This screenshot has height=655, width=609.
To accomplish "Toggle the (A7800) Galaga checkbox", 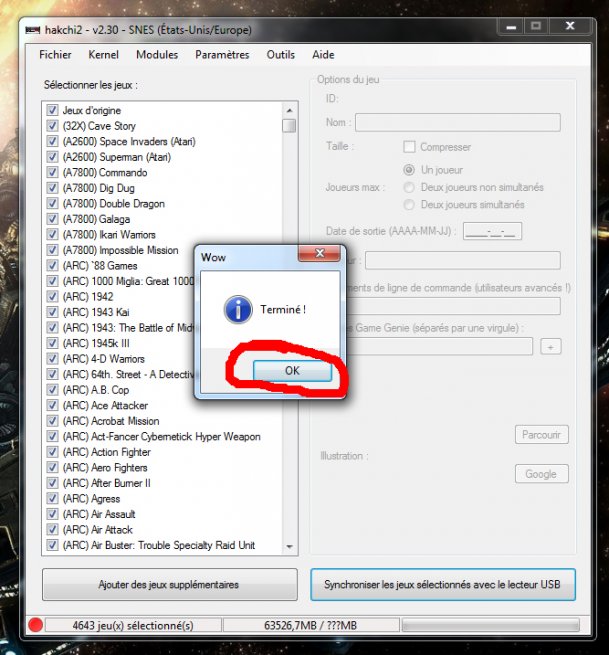I will [53, 219].
